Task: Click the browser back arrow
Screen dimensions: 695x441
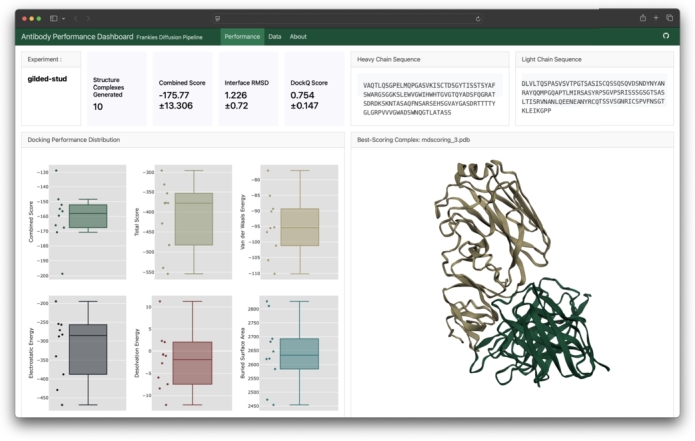Action: (x=75, y=18)
